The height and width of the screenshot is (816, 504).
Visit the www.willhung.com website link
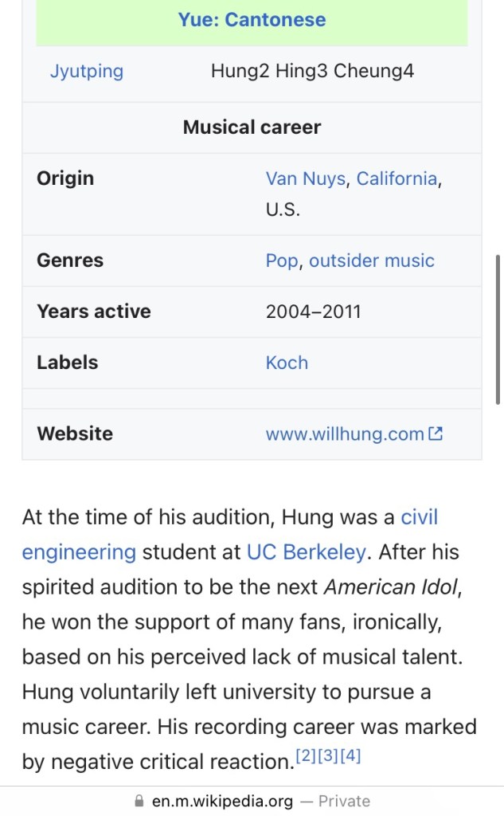pyautogui.click(x=345, y=434)
